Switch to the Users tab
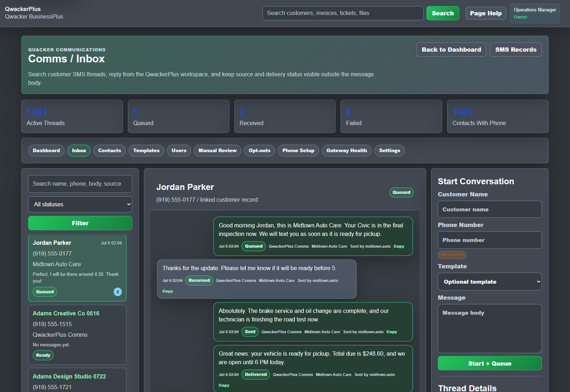This screenshot has width=570, height=392. point(179,150)
